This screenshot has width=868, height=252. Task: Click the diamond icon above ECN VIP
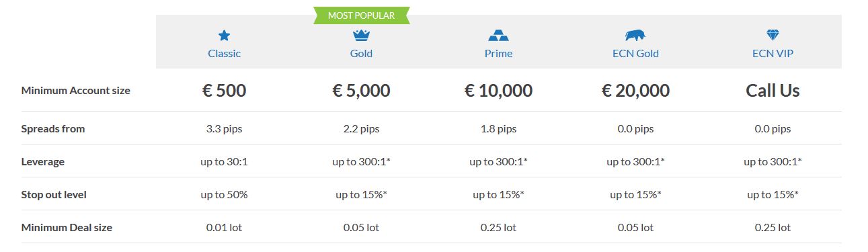pos(773,35)
